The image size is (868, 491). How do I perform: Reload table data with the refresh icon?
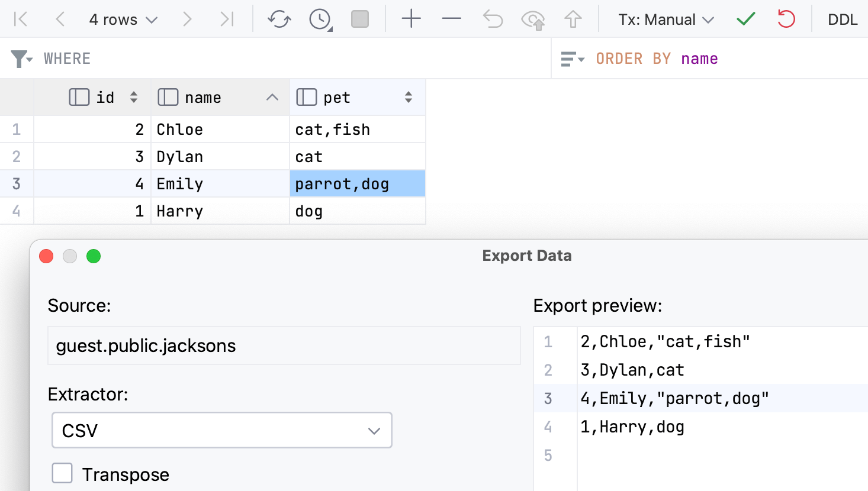point(278,19)
